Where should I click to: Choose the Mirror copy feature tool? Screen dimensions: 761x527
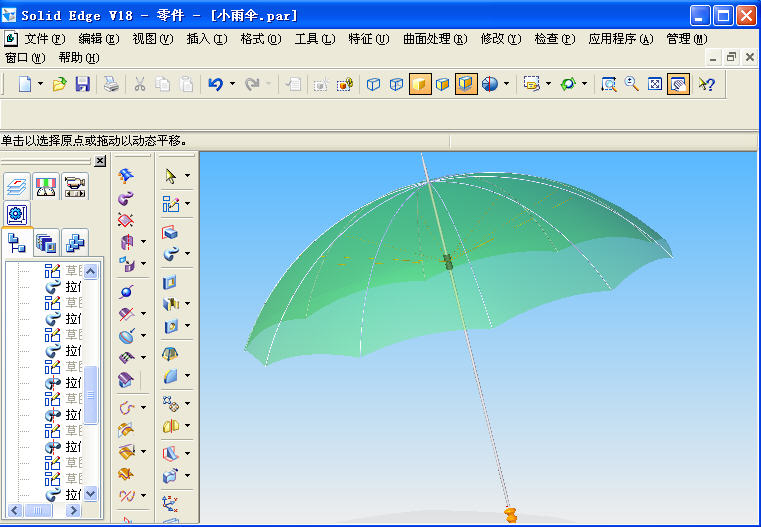coord(170,426)
